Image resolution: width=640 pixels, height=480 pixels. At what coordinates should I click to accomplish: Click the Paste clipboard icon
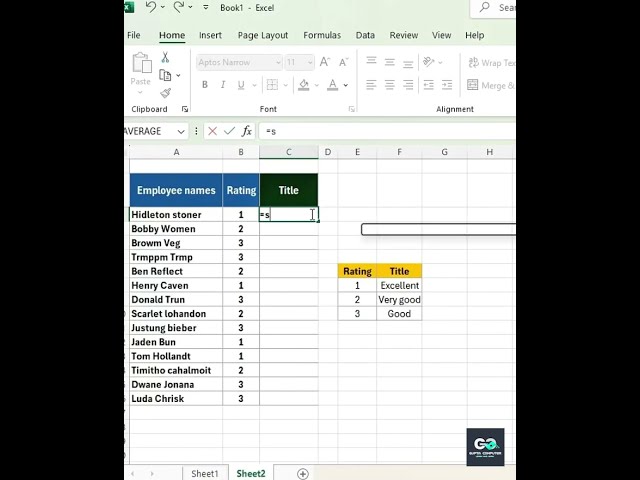[142, 63]
